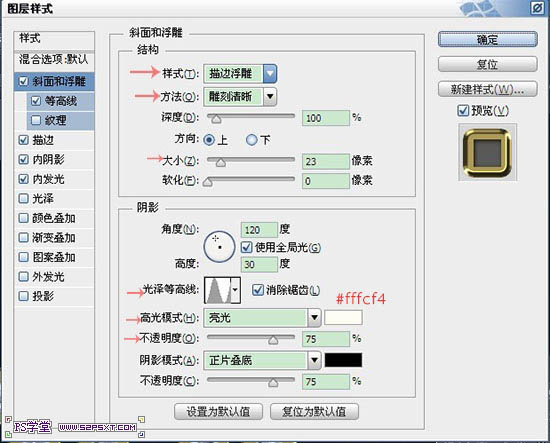Image resolution: width=550 pixels, height=443 pixels.
Task: Open the 样式 style dropdown 描边浮雕
Action: point(240,74)
